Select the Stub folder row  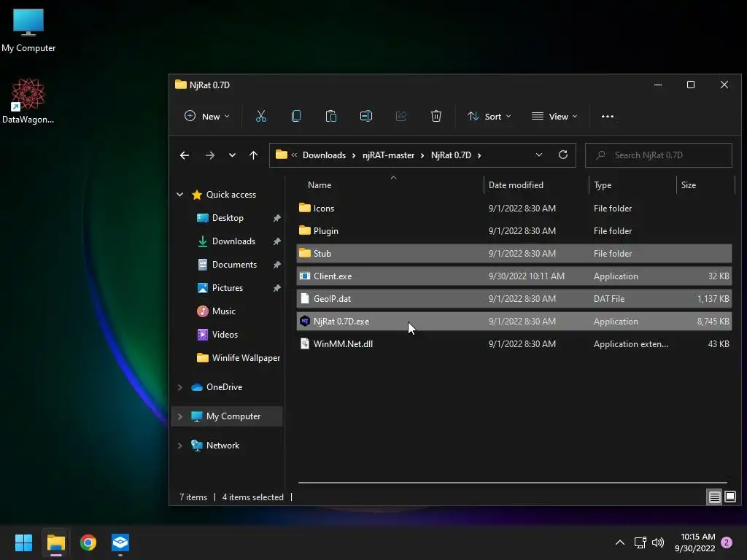click(x=514, y=253)
